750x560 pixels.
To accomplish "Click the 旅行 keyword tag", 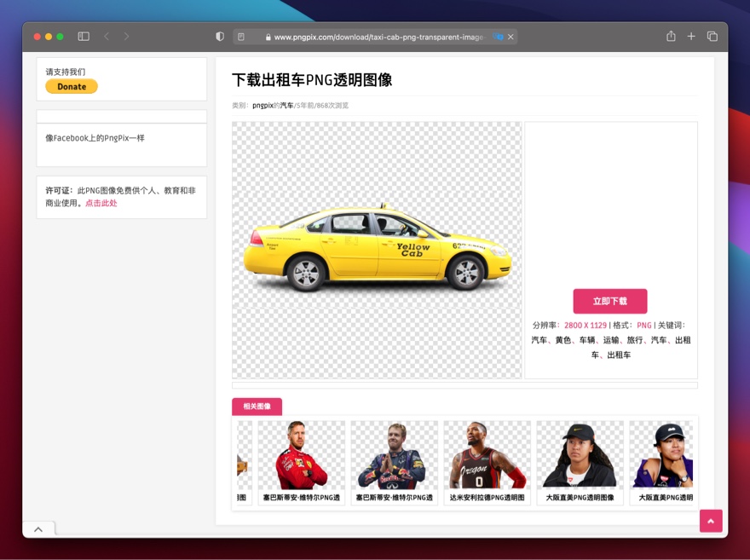I will coord(635,340).
